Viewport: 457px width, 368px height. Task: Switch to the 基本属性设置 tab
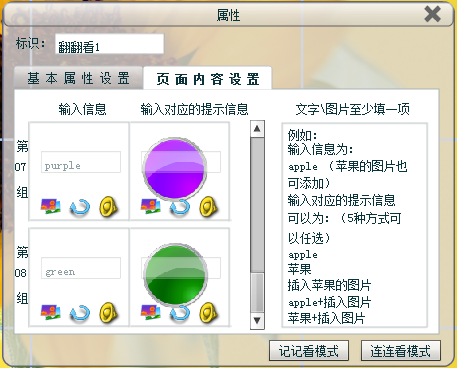(79, 78)
